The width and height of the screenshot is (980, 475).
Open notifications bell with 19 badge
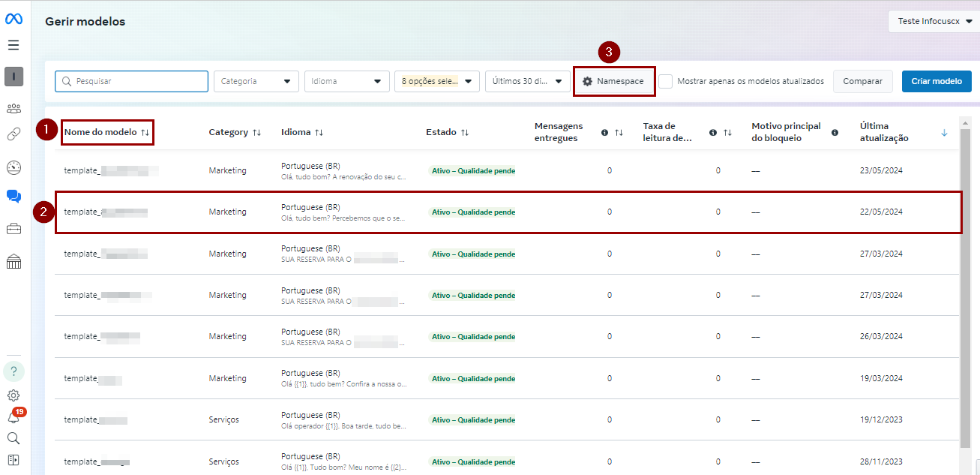coord(13,417)
